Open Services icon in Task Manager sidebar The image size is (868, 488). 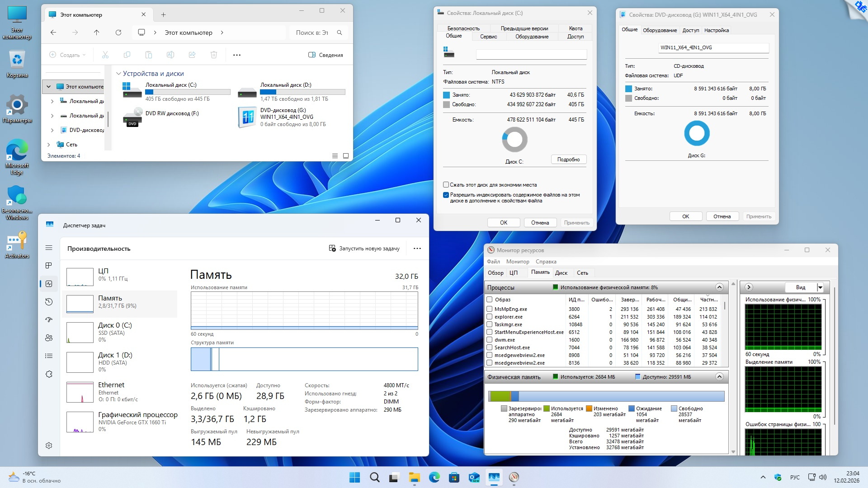coord(49,374)
